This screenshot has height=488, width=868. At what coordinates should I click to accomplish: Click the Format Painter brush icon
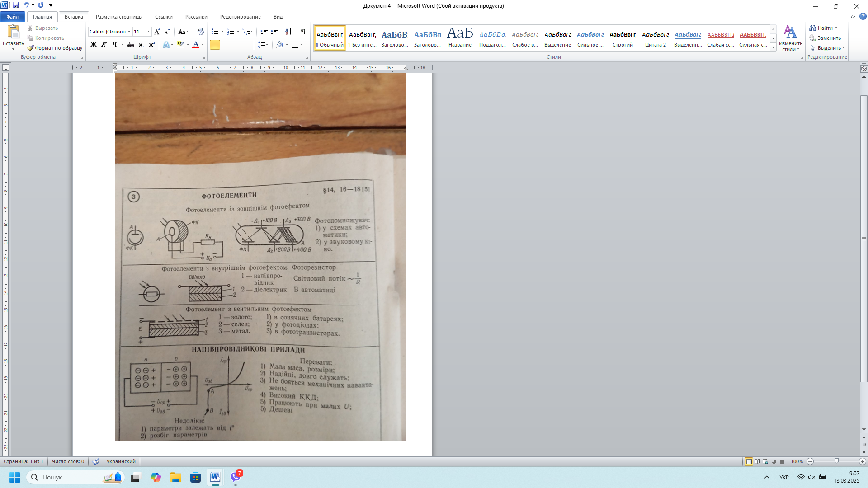[x=30, y=48]
